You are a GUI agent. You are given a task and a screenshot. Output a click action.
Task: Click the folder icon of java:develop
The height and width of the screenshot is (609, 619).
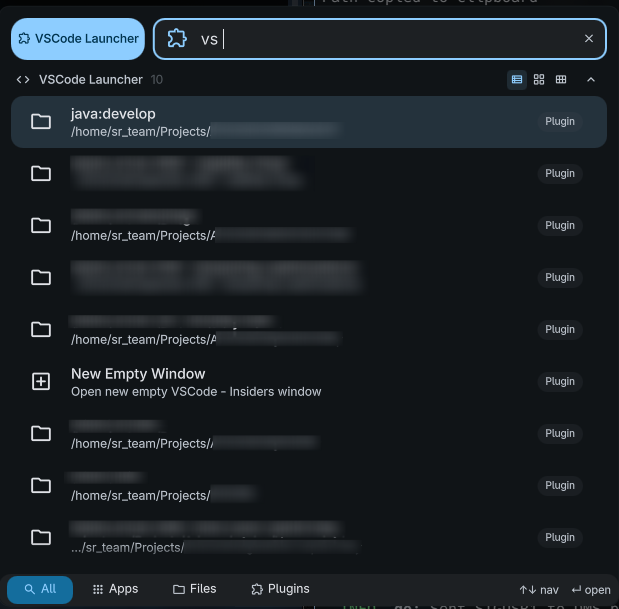[x=41, y=122]
